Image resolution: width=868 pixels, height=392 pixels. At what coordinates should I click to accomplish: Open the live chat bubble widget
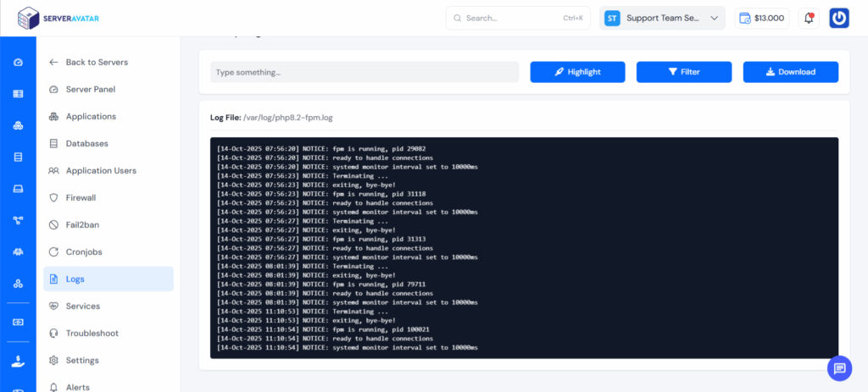pos(839,368)
